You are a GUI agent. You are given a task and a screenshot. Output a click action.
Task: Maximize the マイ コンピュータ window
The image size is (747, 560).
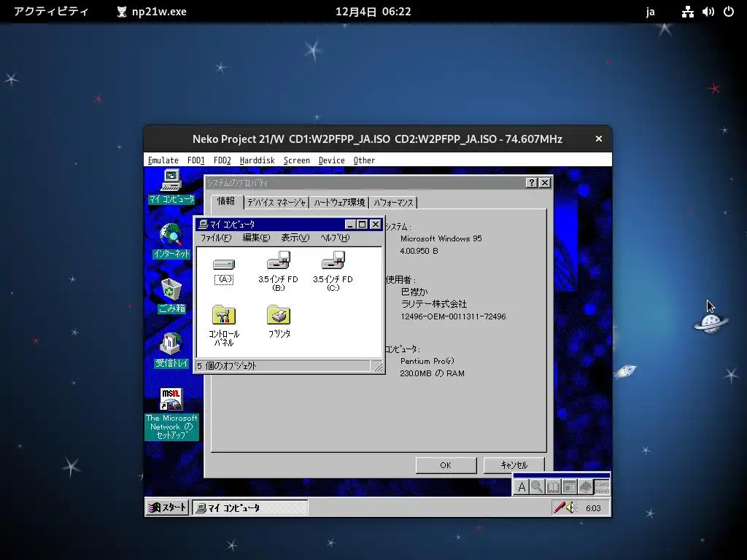(x=363, y=225)
